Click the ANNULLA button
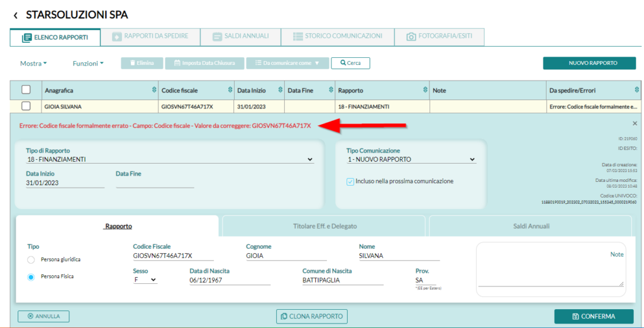Image resolution: width=644 pixels, height=328 pixels. point(43,316)
